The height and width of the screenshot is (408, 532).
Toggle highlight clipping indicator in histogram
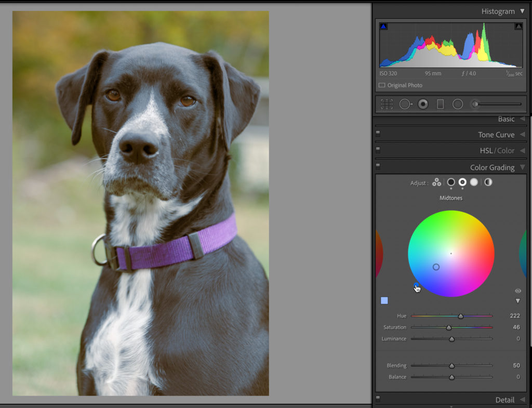518,26
